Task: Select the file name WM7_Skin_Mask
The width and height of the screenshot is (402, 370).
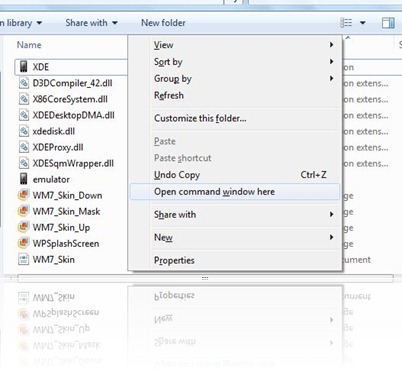Action: coord(66,211)
